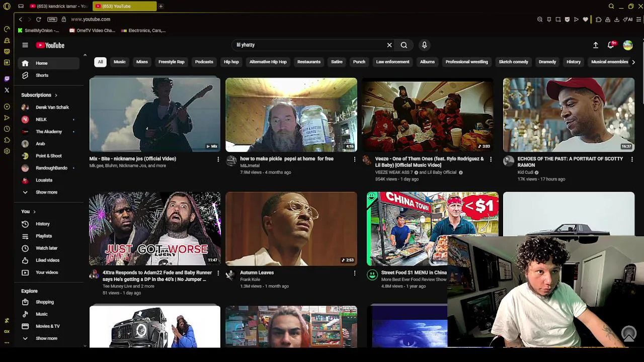
Task: Go to Home in the sidebar
Action: (x=49, y=63)
